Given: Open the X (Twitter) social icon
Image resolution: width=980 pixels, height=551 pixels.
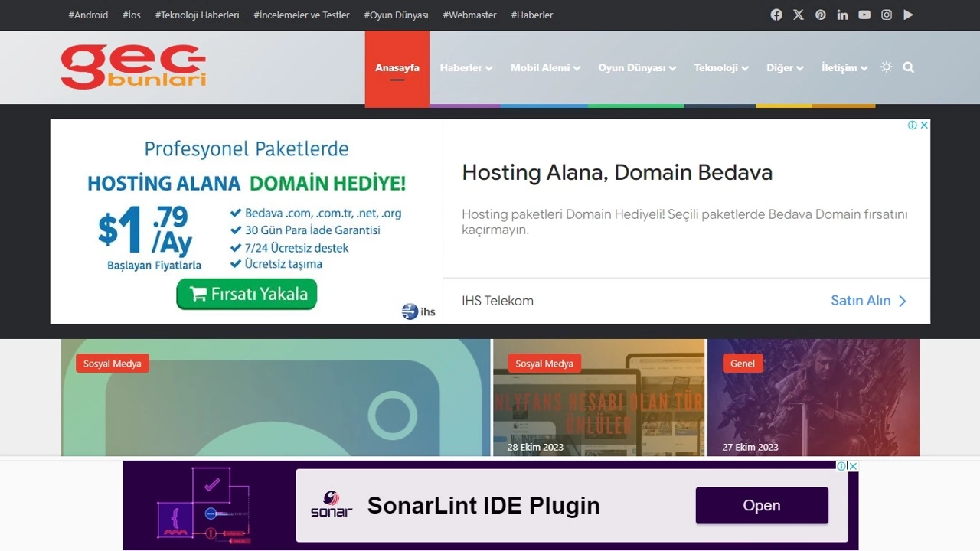Looking at the screenshot, I should 799,15.
